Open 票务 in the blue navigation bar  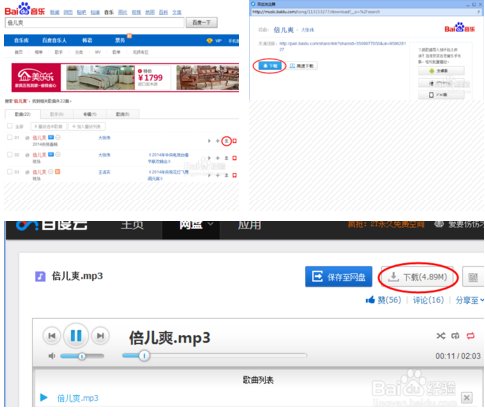click(120, 40)
